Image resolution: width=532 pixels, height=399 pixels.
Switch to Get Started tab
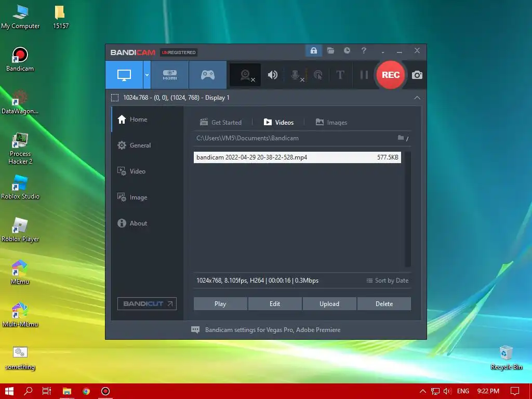(221, 122)
